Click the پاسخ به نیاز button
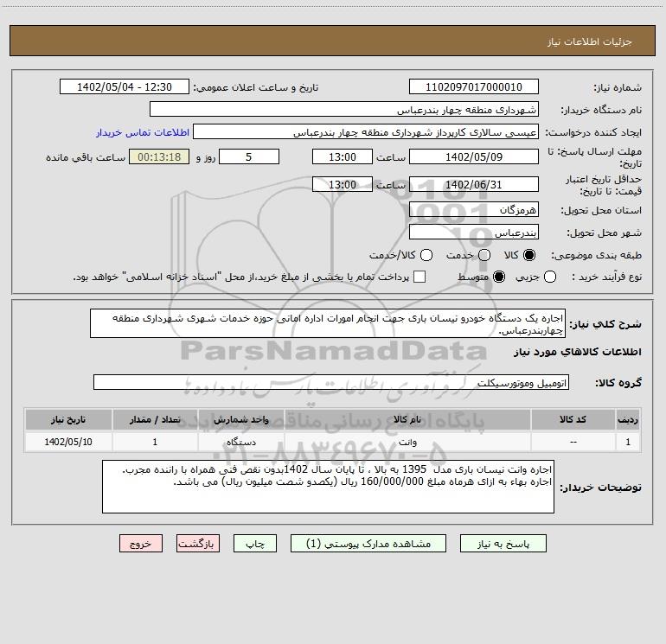The height and width of the screenshot is (644, 666). [x=503, y=544]
